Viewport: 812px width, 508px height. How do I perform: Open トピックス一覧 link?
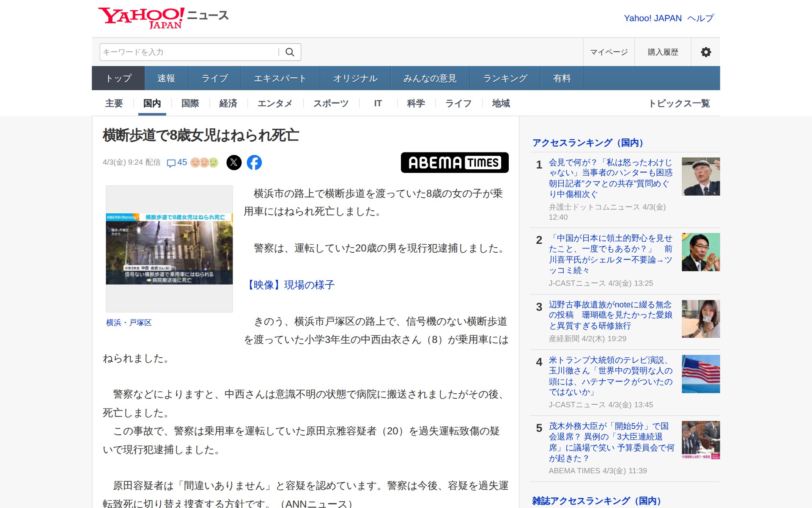pyautogui.click(x=679, y=103)
